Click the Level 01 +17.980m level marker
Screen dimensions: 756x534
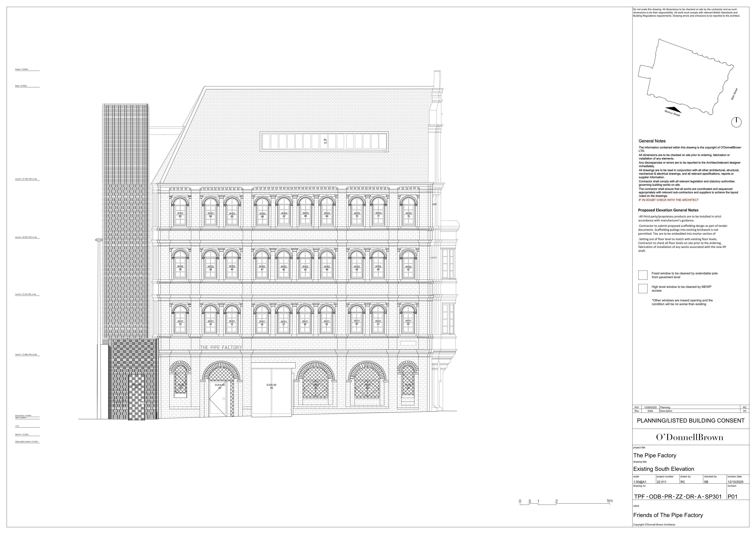pyautogui.click(x=27, y=355)
